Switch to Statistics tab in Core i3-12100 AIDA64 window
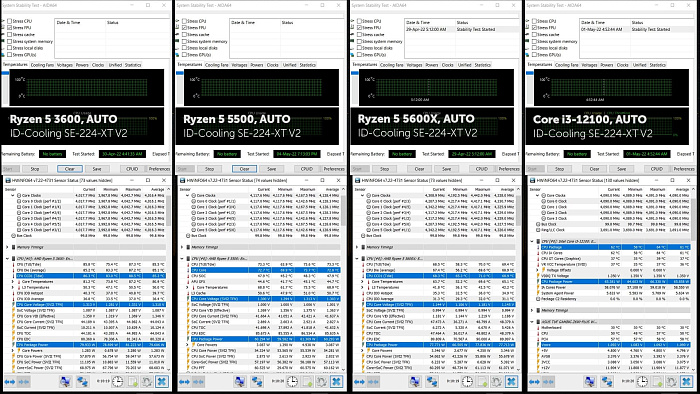700x394 pixels. (x=658, y=65)
